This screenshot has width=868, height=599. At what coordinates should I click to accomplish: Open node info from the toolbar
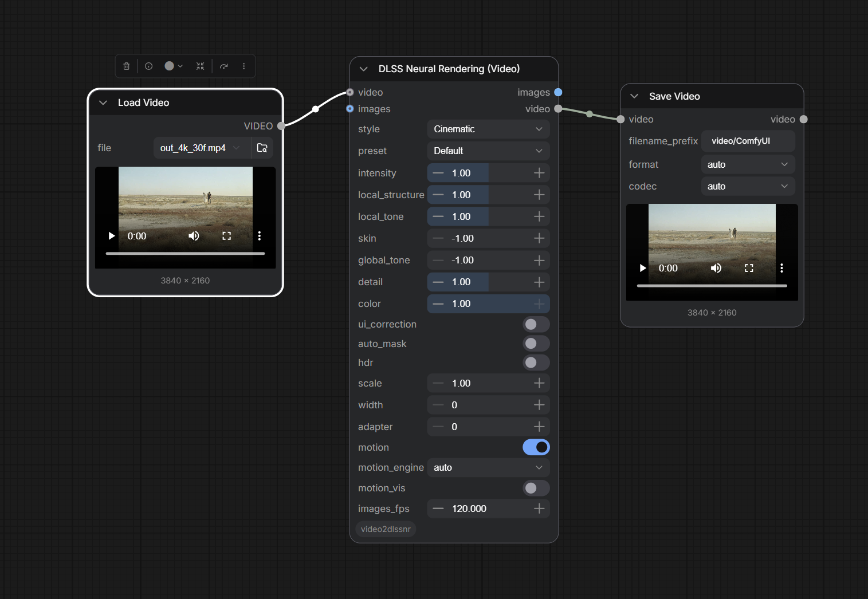click(149, 66)
